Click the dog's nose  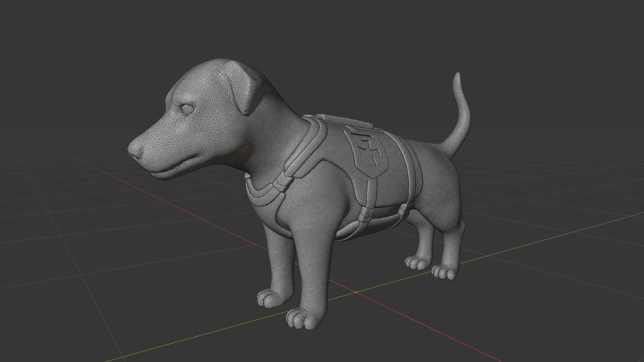(x=135, y=149)
